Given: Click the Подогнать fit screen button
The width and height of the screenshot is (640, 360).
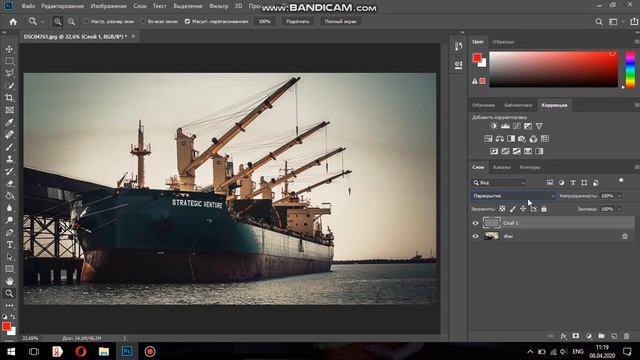Looking at the screenshot, I should point(298,21).
